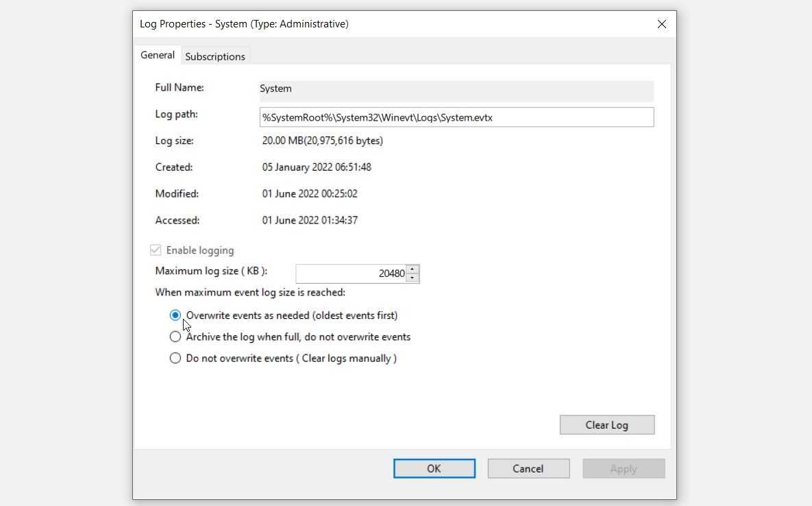Screen dimensions: 812x506
Task: Click the Apply button
Action: (624, 468)
